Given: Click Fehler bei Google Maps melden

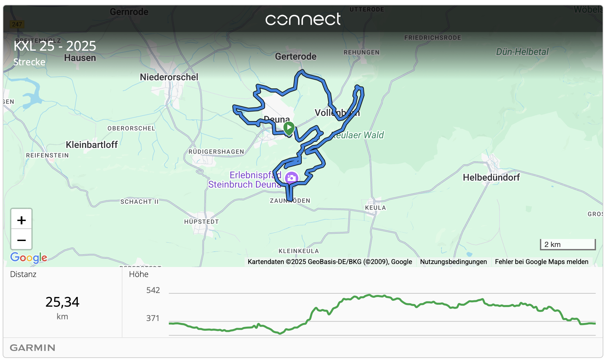Looking at the screenshot, I should [542, 262].
